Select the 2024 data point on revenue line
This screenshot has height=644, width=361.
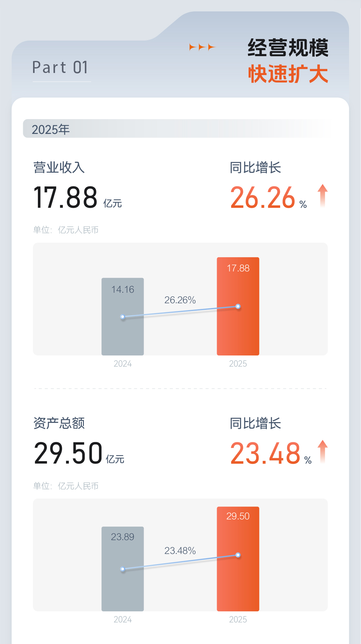pyautogui.click(x=123, y=317)
